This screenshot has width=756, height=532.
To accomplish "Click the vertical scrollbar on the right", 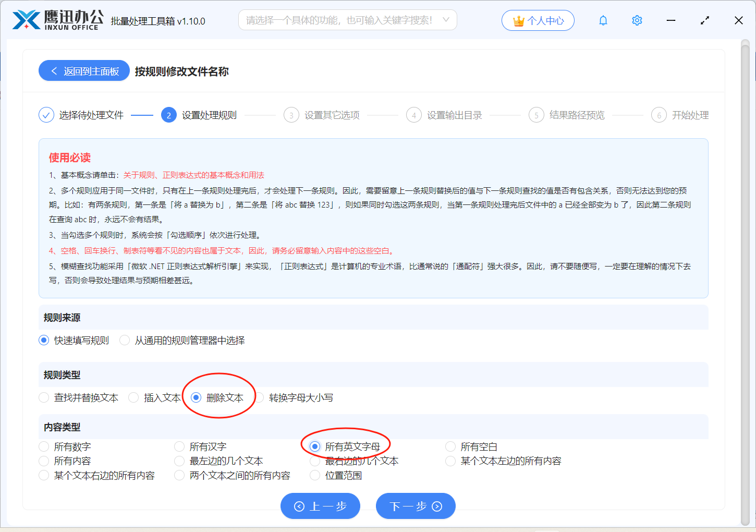I will click(745, 285).
